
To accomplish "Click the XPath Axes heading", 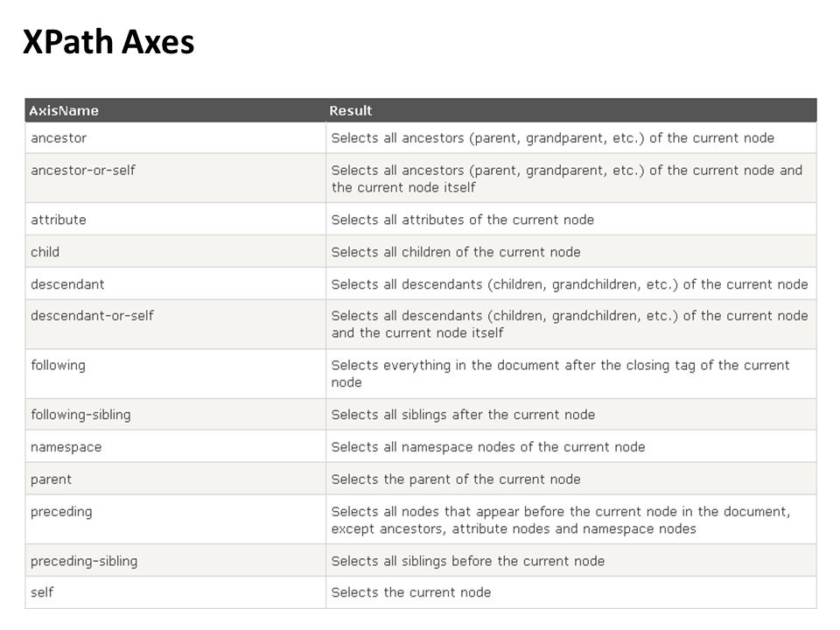I will coord(108,42).
